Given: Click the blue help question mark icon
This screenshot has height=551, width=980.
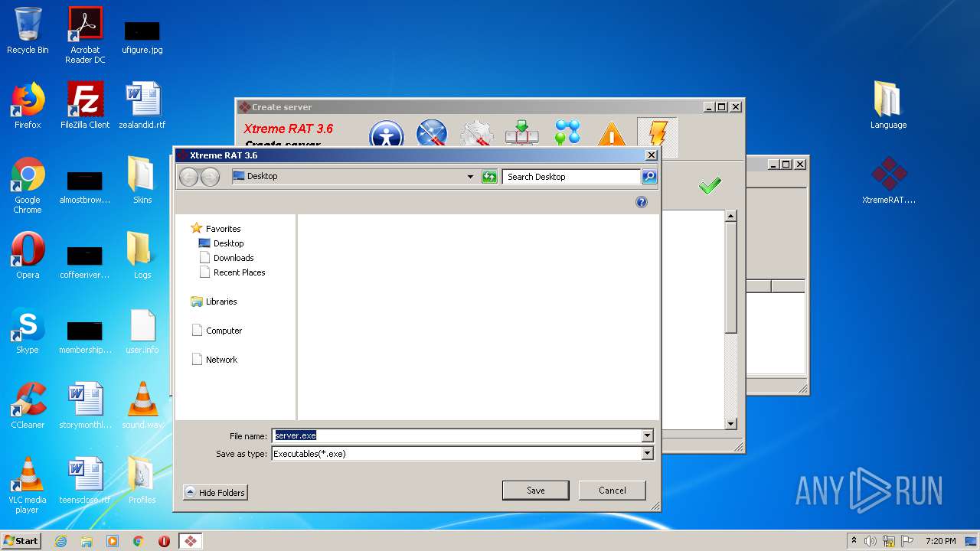Looking at the screenshot, I should [642, 202].
